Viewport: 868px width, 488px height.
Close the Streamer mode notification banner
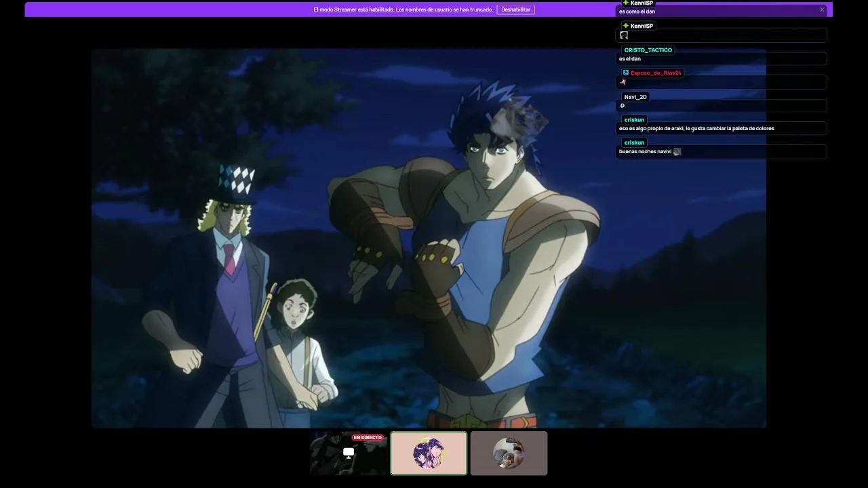[x=822, y=9]
